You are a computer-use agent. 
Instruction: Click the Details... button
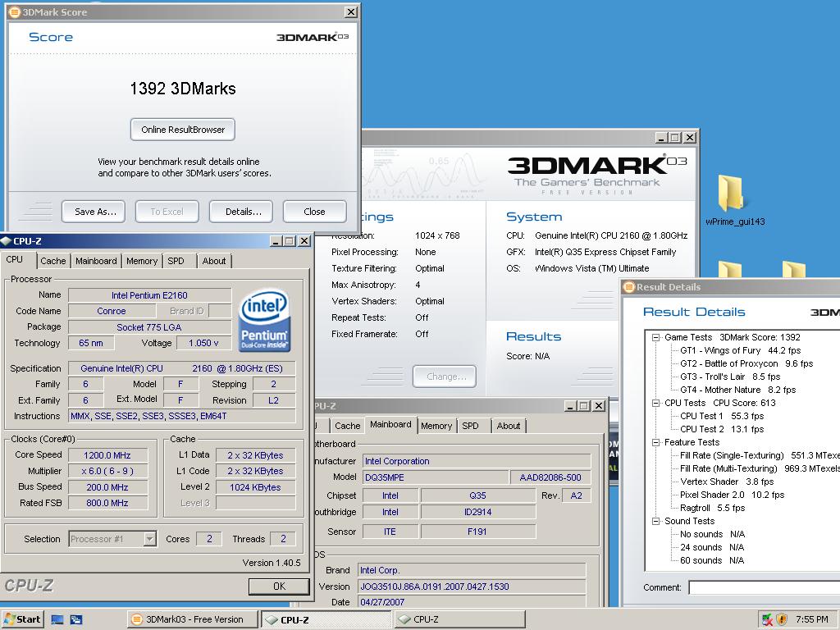pos(241,212)
